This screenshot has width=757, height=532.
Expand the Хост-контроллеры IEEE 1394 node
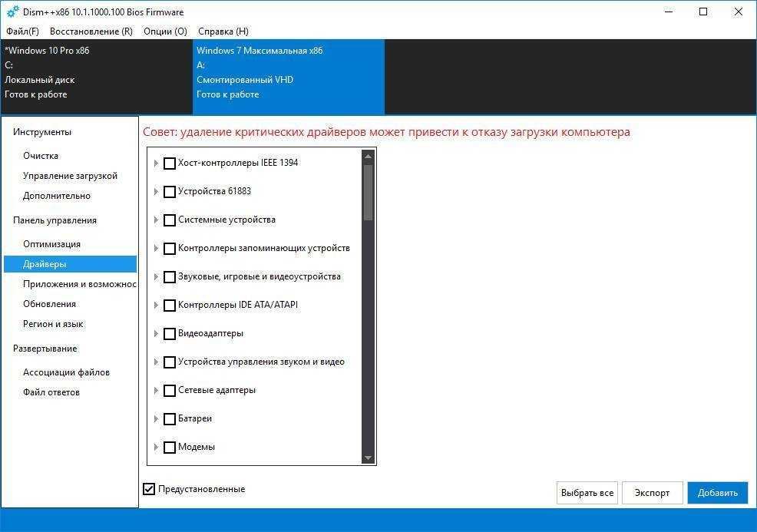coord(156,164)
